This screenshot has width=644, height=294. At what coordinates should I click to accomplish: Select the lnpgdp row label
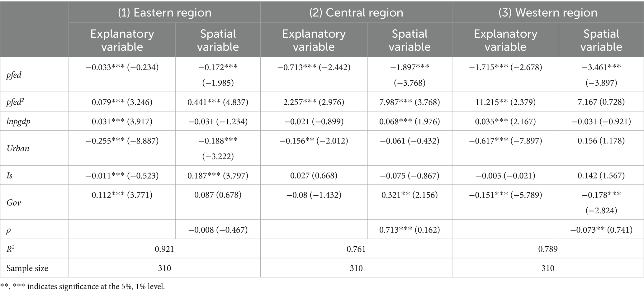pos(18,121)
